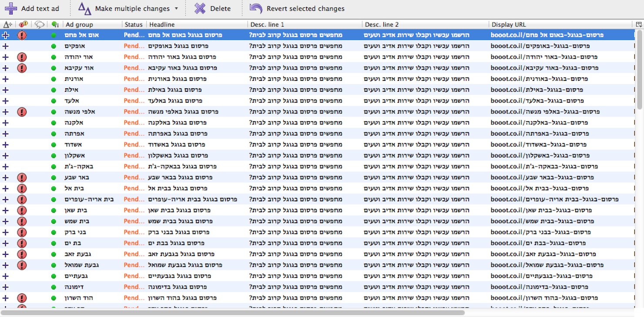
Task: Sort by the error warning column header
Action: (23, 24)
